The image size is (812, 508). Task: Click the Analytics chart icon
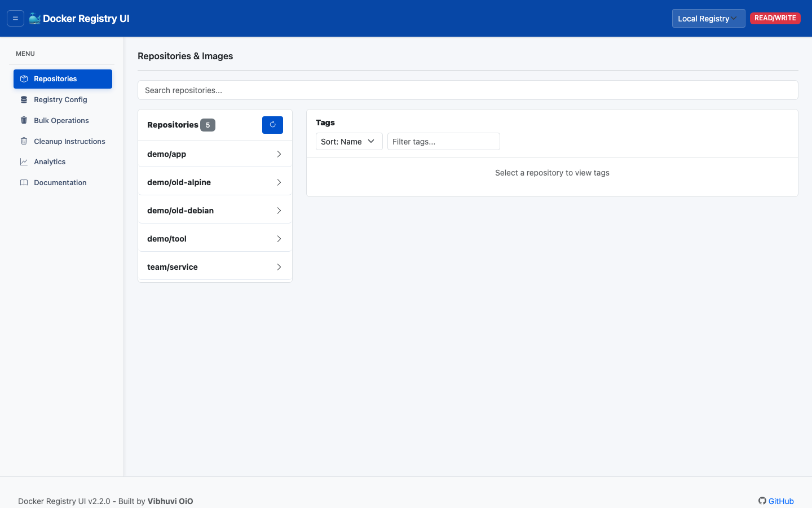click(24, 162)
